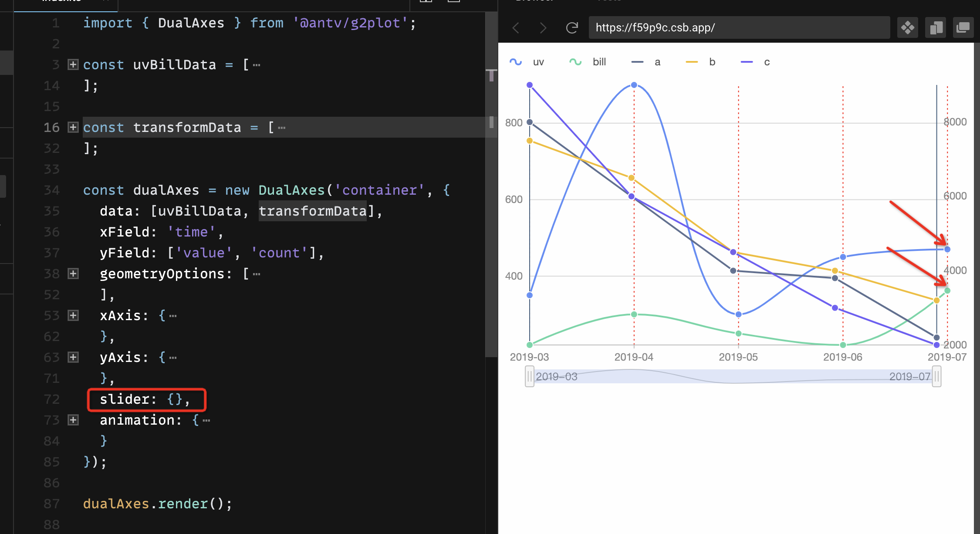Click the CodeSandbox diamond icon in preview bar
Viewport: 980px width, 534px height.
[x=908, y=28]
